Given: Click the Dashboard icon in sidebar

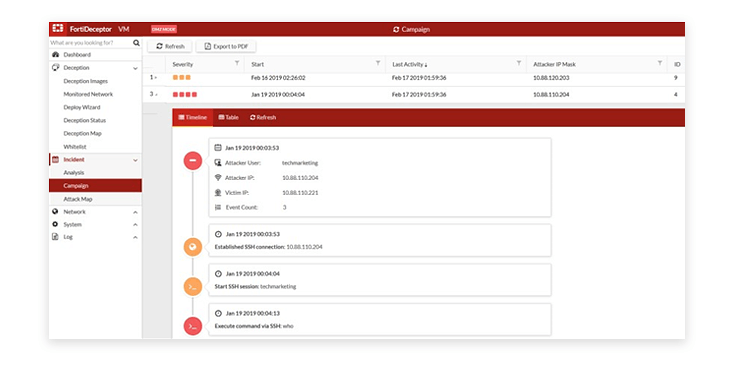Looking at the screenshot, I should click(55, 55).
